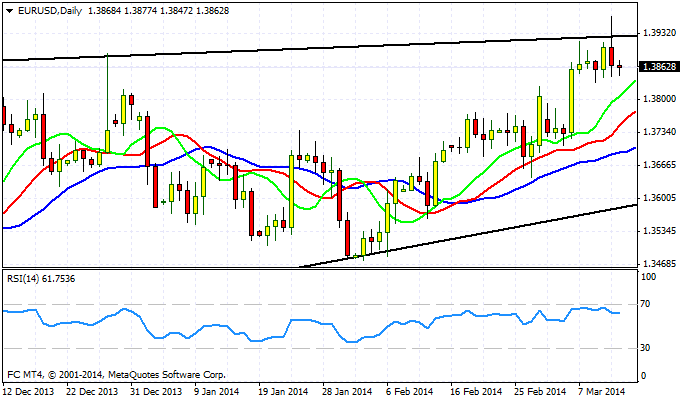The width and height of the screenshot is (680, 400).
Task: Click the 1.34685 price axis label
Action: coord(659,264)
